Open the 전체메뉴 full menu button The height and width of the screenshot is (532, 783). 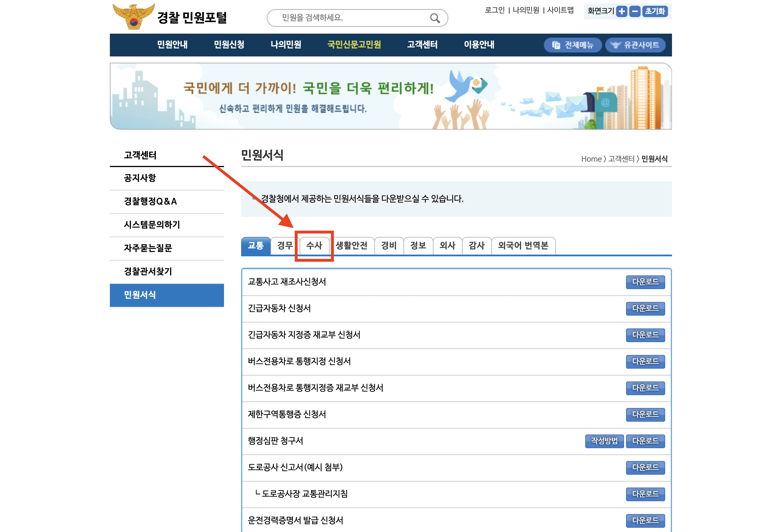coord(572,45)
